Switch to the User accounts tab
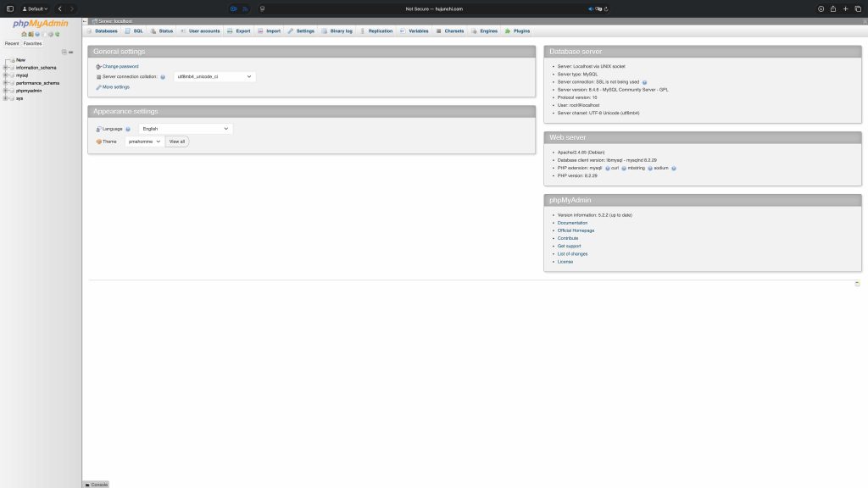868x488 pixels. tap(200, 30)
